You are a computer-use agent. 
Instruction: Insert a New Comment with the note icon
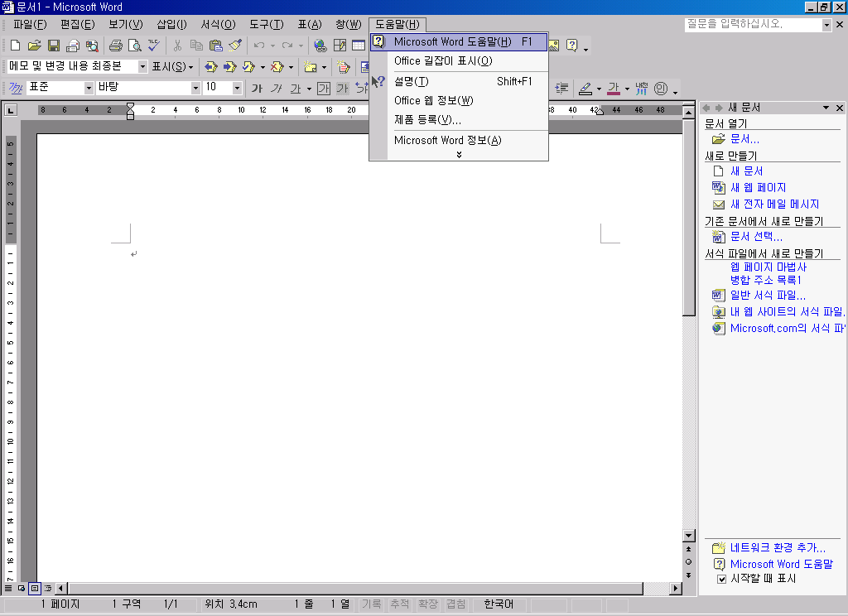point(310,67)
